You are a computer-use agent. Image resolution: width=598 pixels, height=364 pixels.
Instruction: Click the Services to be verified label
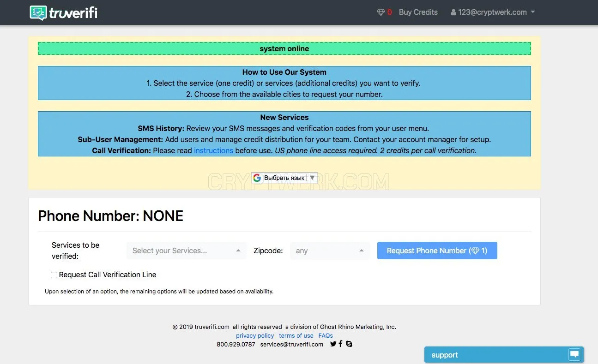point(76,251)
